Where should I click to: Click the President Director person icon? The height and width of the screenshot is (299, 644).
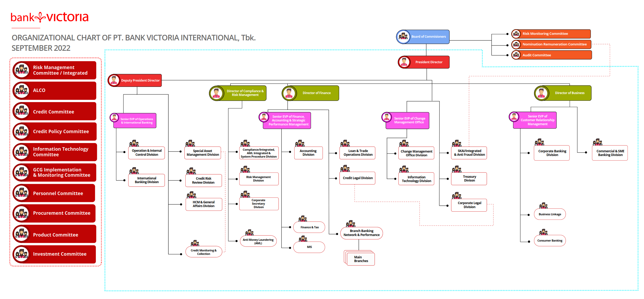click(x=404, y=62)
